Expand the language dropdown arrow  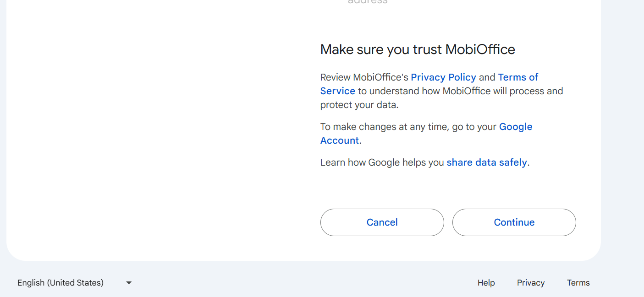(129, 283)
